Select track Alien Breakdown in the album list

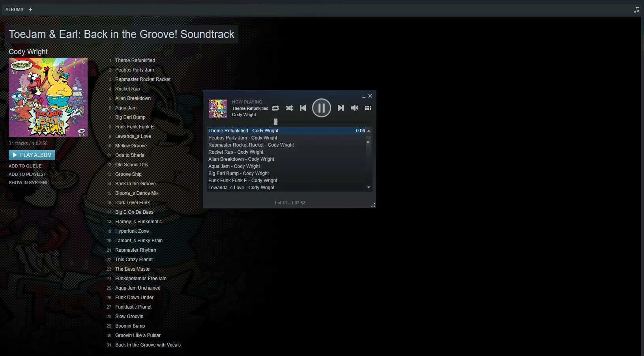coord(133,98)
